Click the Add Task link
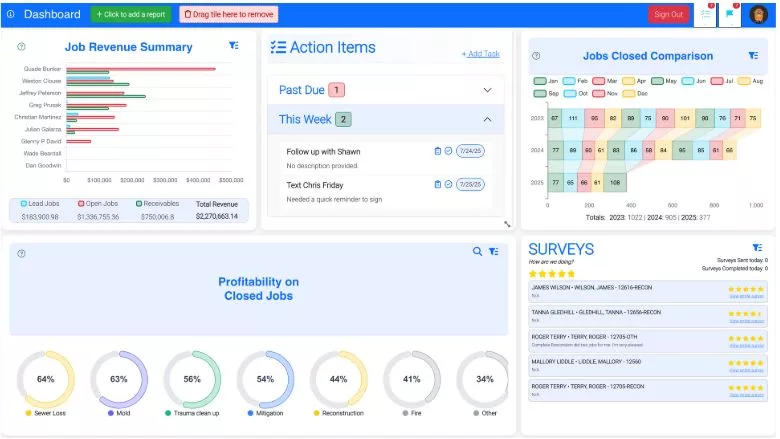780x439 pixels. click(480, 53)
